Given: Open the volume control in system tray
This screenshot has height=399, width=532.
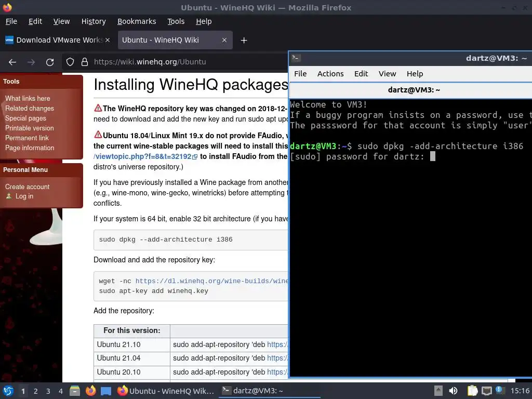Looking at the screenshot, I should [x=453, y=391].
